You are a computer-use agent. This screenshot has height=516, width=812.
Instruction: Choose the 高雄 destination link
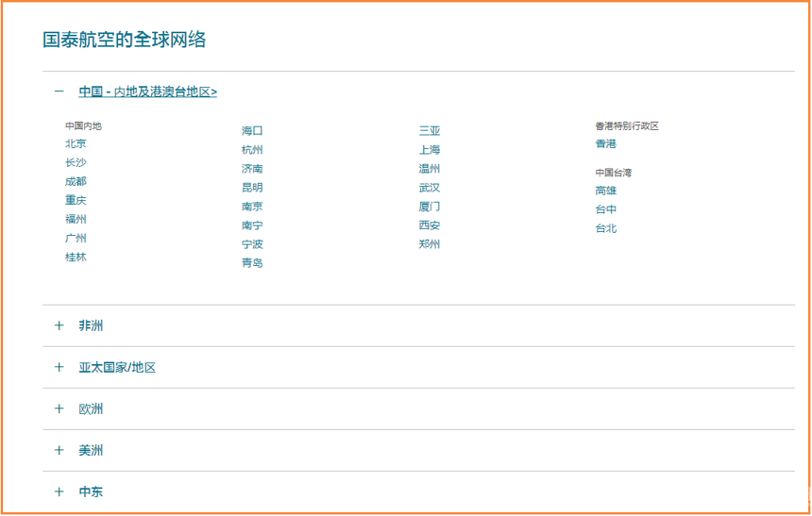tap(606, 191)
